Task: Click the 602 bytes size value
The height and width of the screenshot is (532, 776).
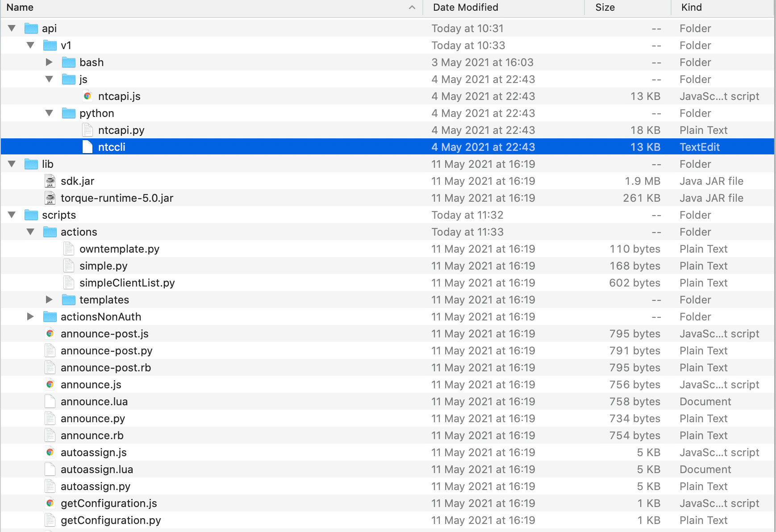Action: pyautogui.click(x=635, y=283)
